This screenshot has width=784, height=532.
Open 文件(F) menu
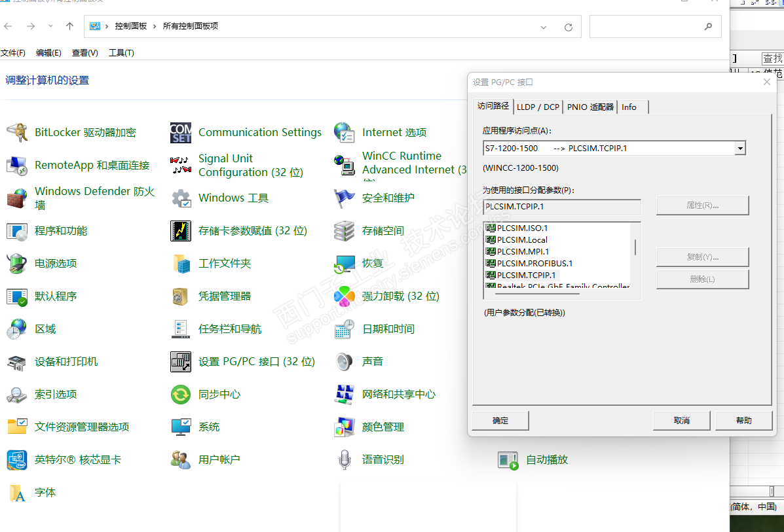(x=13, y=53)
